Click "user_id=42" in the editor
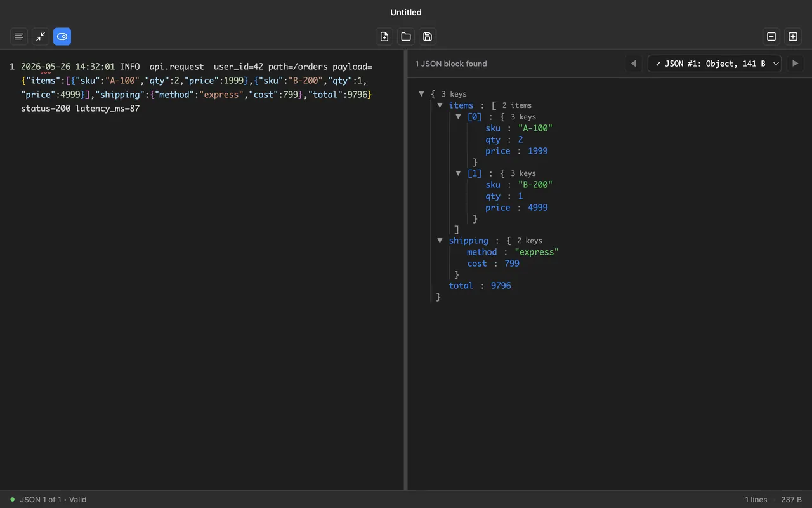Viewport: 812px width, 508px height. (239, 67)
